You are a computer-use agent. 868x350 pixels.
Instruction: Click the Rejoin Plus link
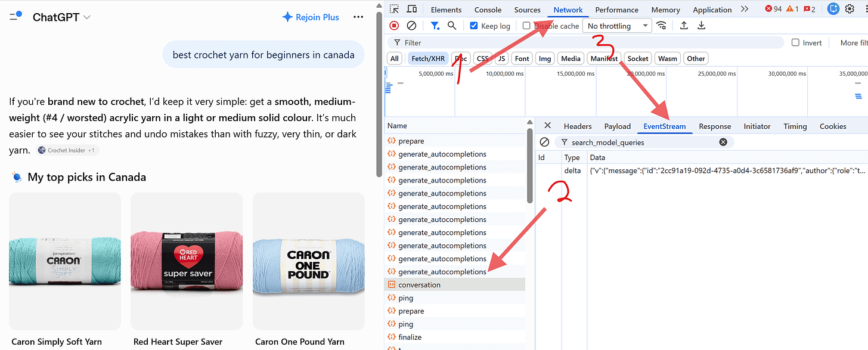tap(311, 17)
